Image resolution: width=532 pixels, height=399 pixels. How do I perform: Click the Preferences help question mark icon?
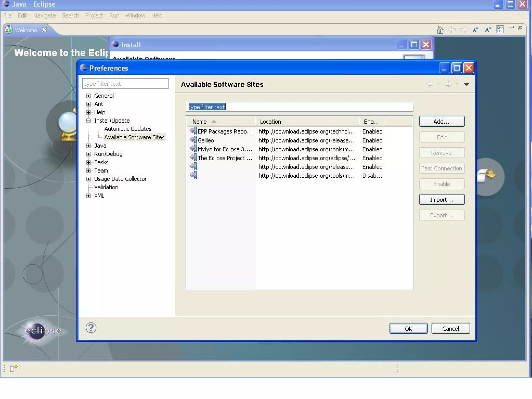[x=91, y=328]
